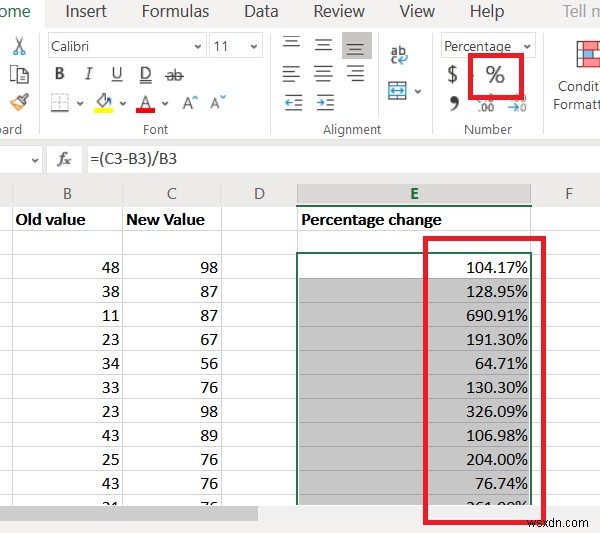
Task: Apply yellow Fill Color
Action: tap(104, 103)
